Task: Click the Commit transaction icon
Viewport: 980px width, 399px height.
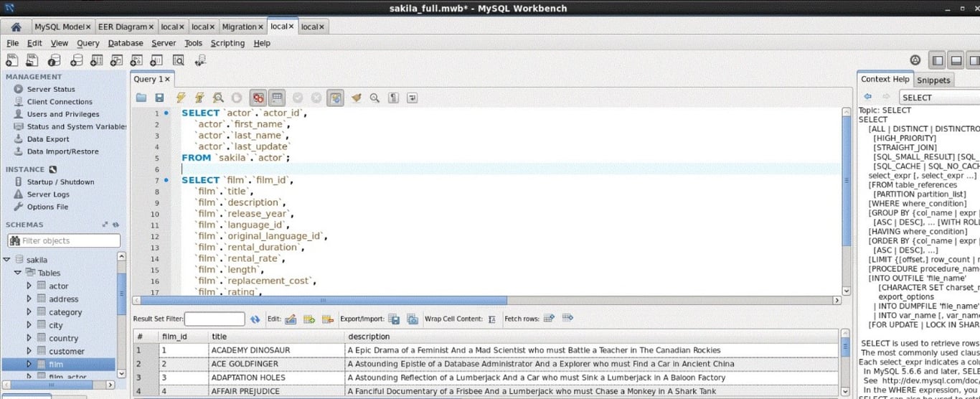Action: click(x=297, y=98)
